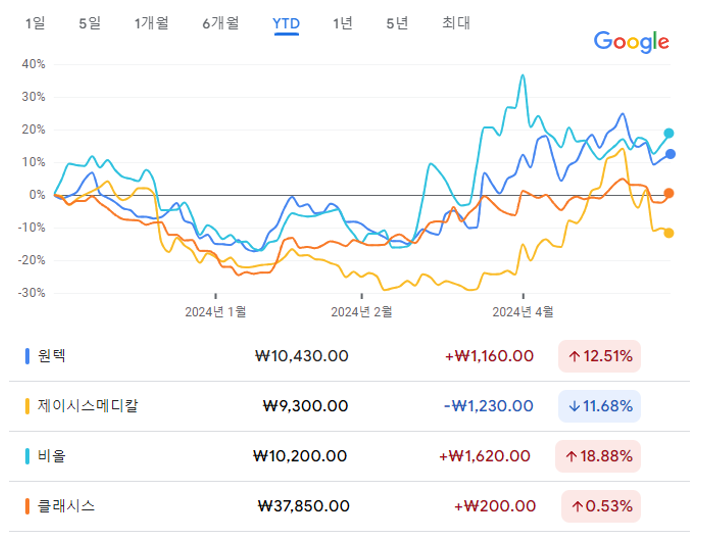Click the yellow endpoint dot on chart
The width and height of the screenshot is (714, 544).
[x=668, y=233]
